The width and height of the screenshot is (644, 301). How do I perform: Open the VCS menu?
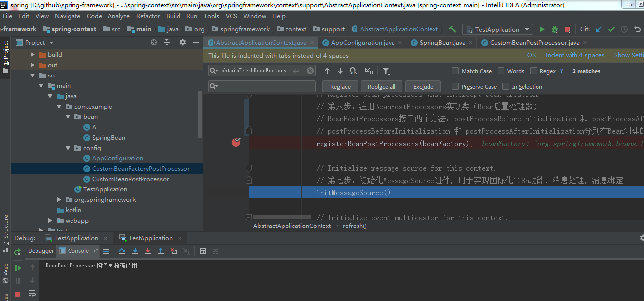click(x=231, y=16)
